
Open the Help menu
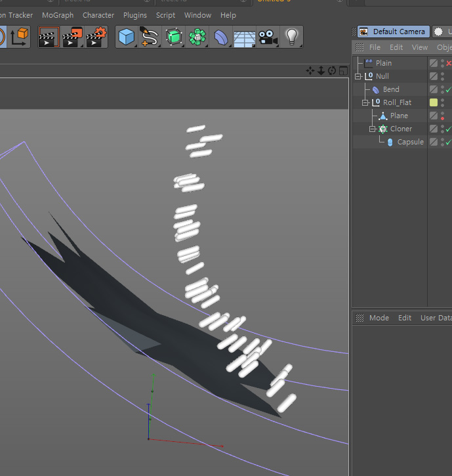[228, 15]
